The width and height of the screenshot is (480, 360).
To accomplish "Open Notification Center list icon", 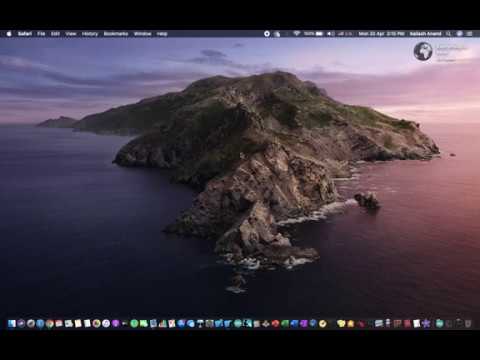I will click(x=470, y=34).
